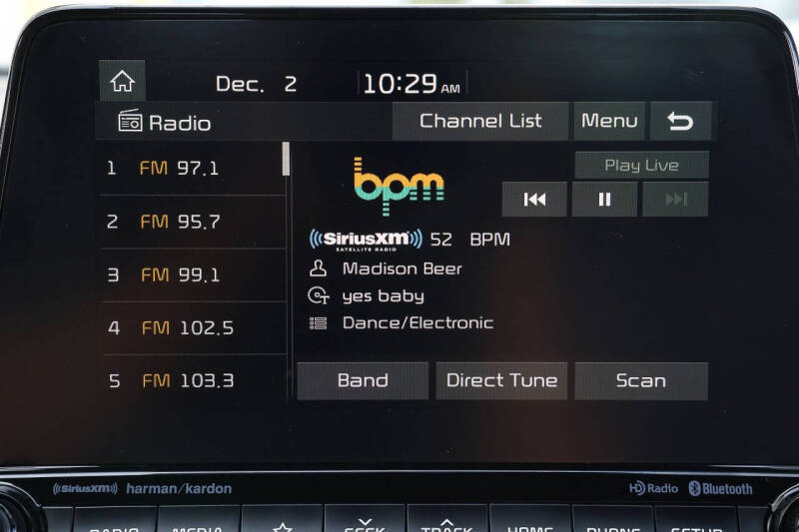Pick preset 5 FM 103.3
799x532 pixels.
click(x=190, y=380)
